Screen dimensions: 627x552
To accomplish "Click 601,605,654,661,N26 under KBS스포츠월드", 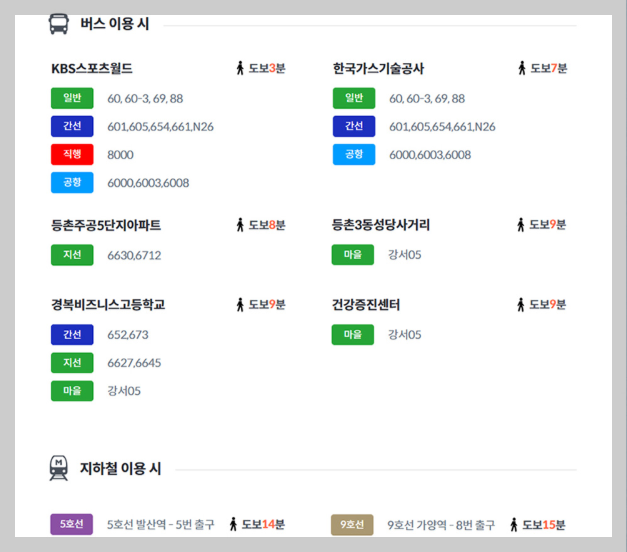I will (x=160, y=127).
